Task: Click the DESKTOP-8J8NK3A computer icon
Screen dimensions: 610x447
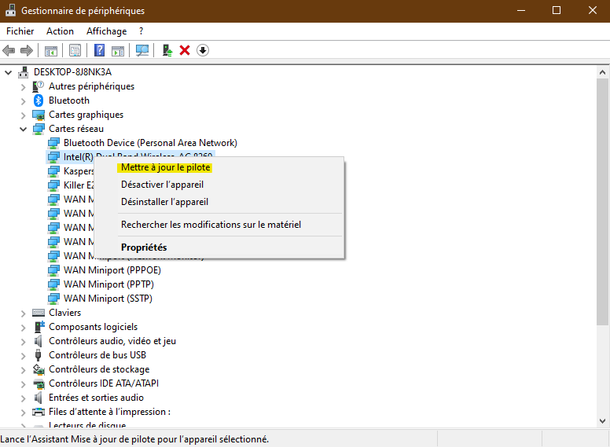Action: [x=23, y=72]
